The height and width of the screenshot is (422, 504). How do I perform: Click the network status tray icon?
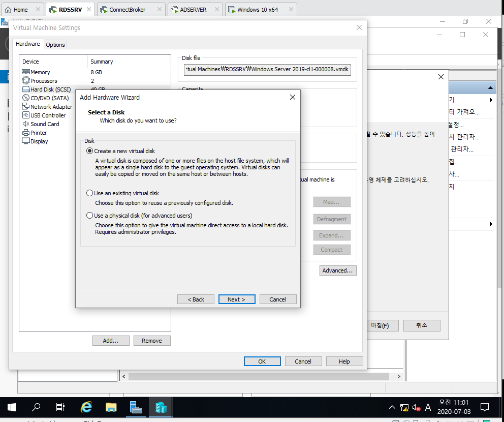(x=404, y=408)
